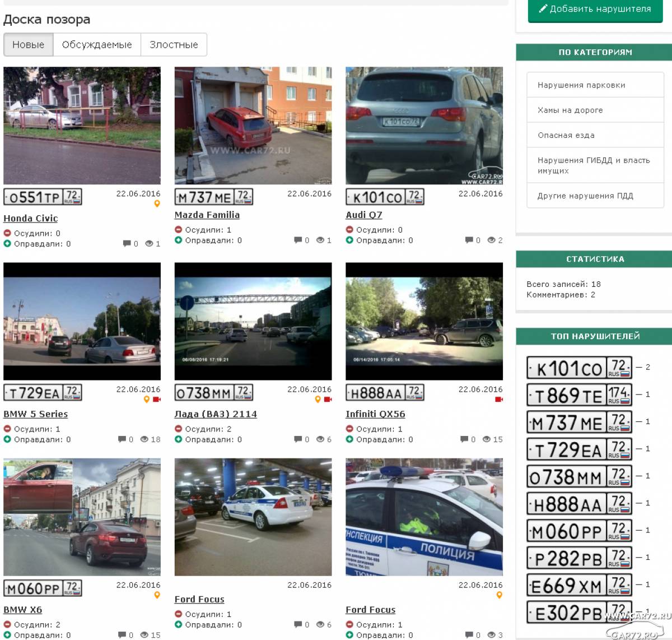Screen dimensions: 672x640
Task: View the Audi Q7 photo thumbnail
Action: click(x=424, y=126)
